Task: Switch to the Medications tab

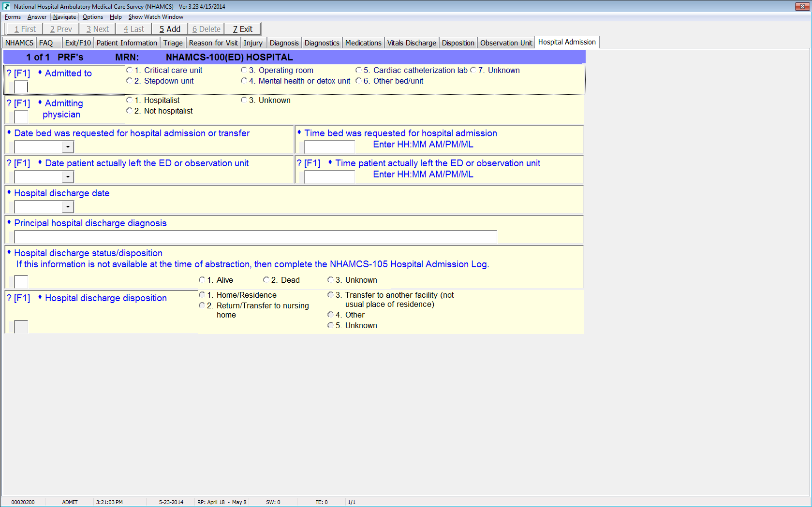Action: click(x=363, y=43)
